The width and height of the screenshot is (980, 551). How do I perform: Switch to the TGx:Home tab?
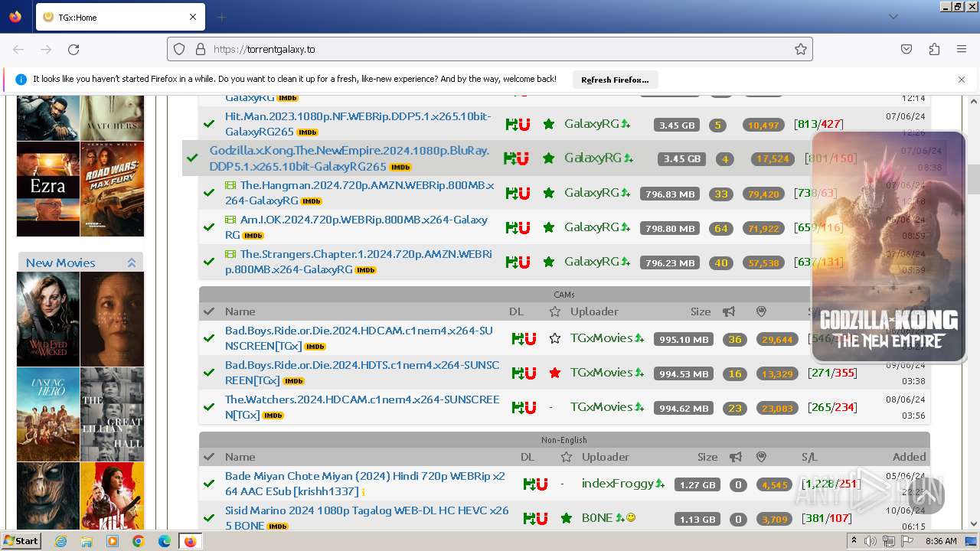(119, 17)
